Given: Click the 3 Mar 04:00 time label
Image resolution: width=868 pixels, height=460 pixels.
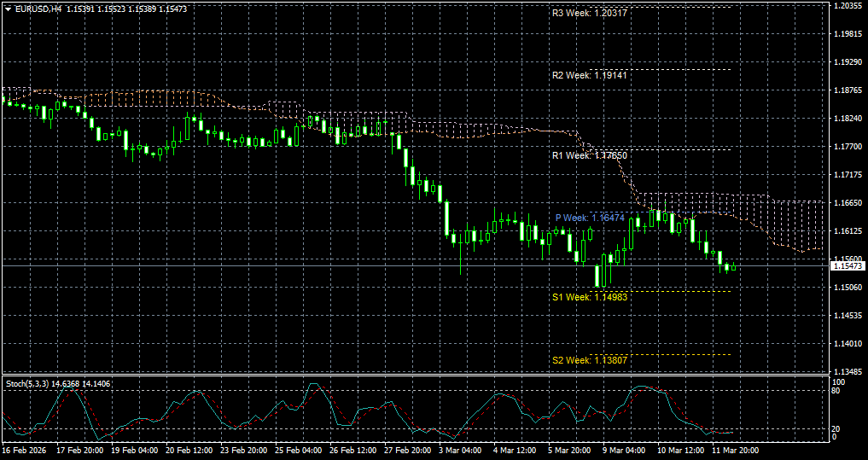Looking at the screenshot, I should click(461, 451).
